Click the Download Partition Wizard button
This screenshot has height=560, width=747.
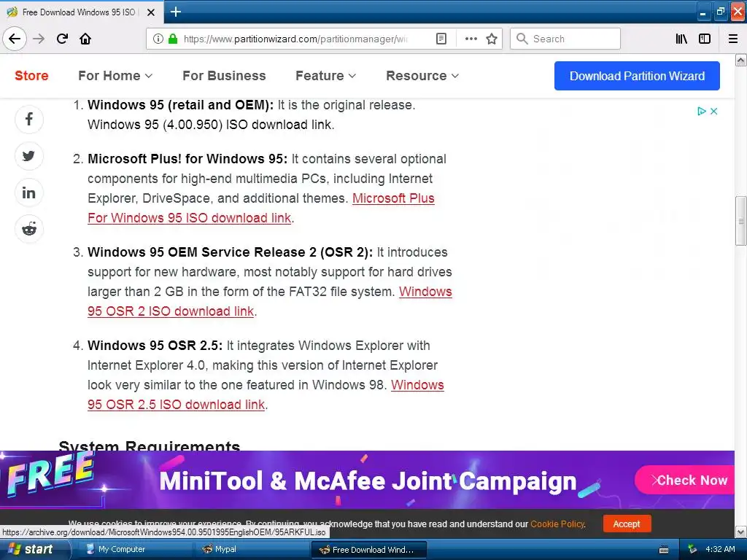click(637, 76)
